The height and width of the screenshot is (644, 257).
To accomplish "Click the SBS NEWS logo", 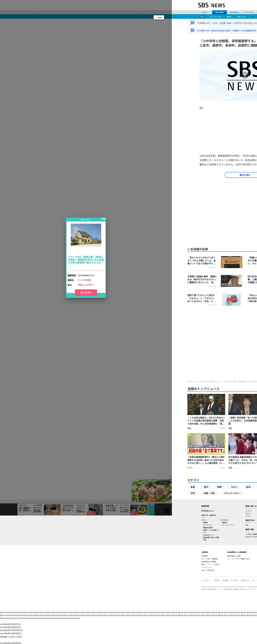I will pos(211,5).
